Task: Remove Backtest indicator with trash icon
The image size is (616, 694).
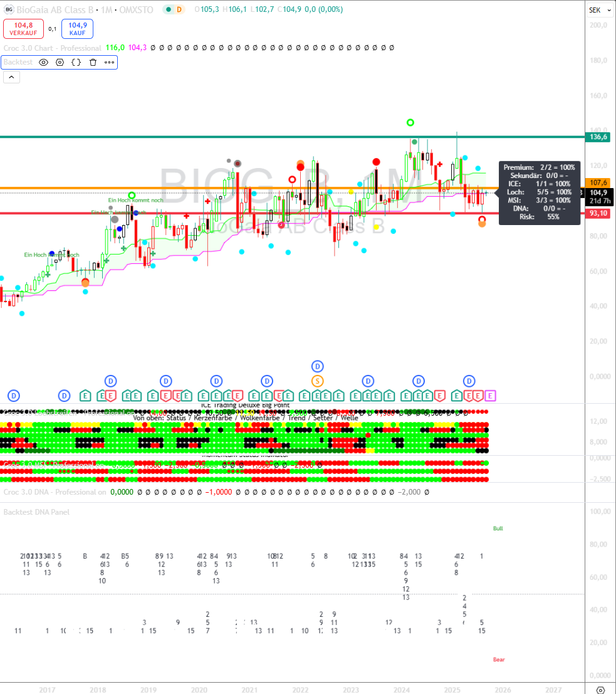Action: (93, 62)
